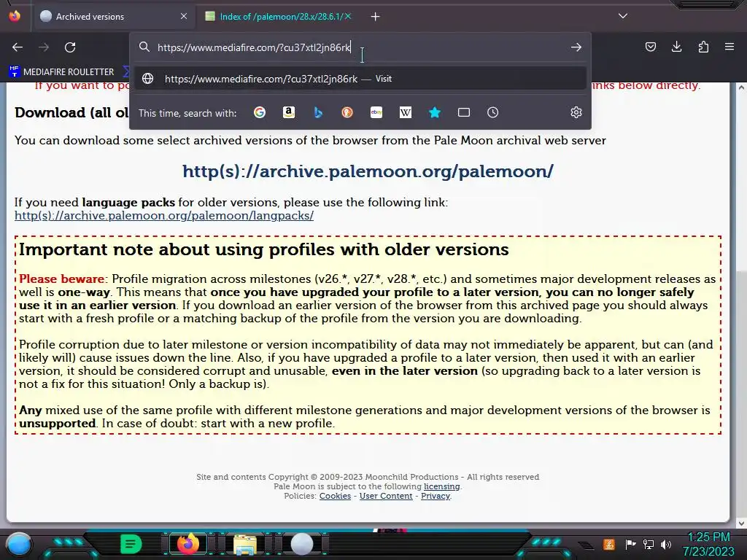Search in open Tabs icon
747x560 pixels.
pos(463,112)
